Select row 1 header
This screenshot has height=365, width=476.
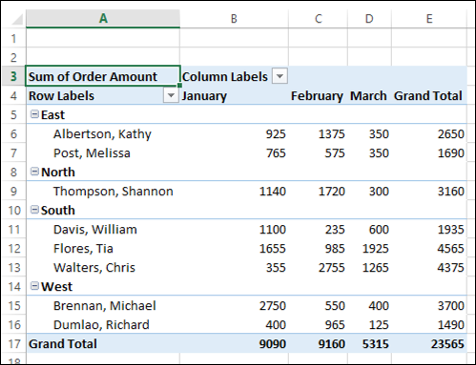pyautogui.click(x=13, y=38)
